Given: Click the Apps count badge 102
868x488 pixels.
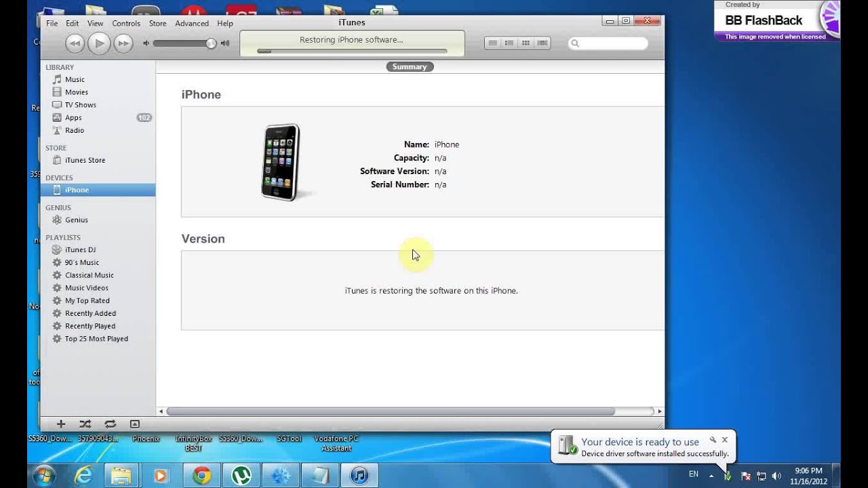Looking at the screenshot, I should pyautogui.click(x=144, y=118).
